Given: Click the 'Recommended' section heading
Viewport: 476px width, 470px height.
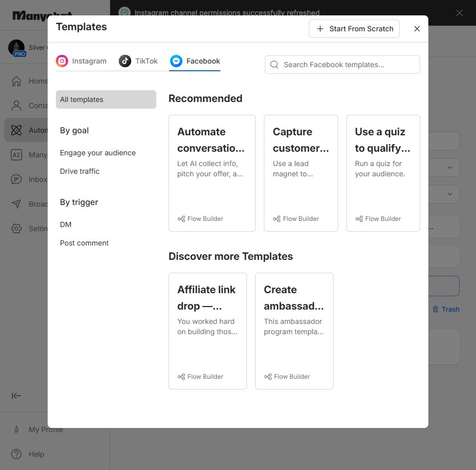Looking at the screenshot, I should pyautogui.click(x=205, y=98).
